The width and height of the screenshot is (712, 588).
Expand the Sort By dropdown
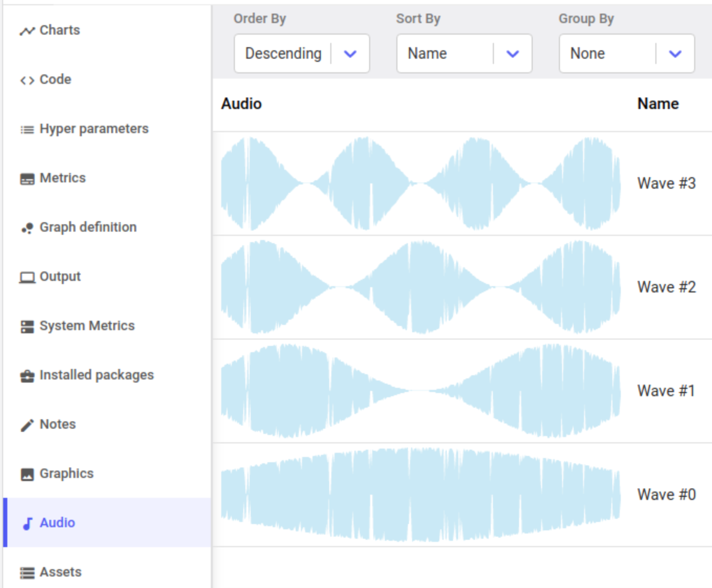(512, 53)
